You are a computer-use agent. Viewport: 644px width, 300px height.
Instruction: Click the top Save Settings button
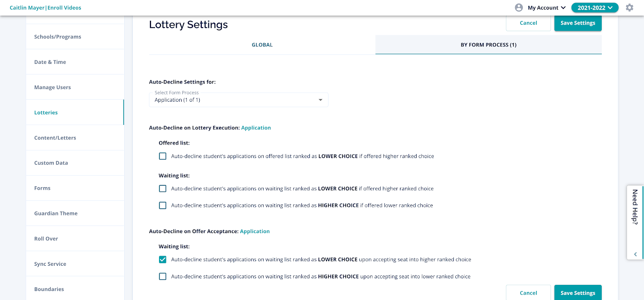pyautogui.click(x=578, y=23)
